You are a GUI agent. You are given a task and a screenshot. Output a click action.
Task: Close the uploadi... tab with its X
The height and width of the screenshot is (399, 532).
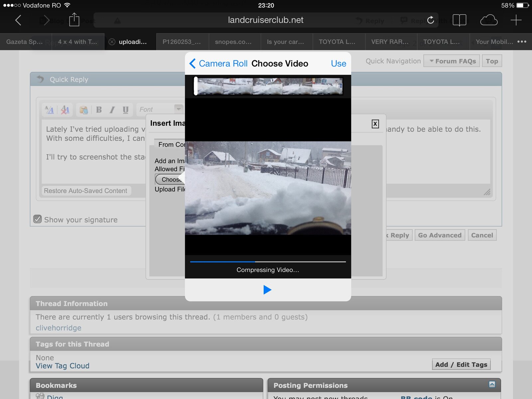112,42
